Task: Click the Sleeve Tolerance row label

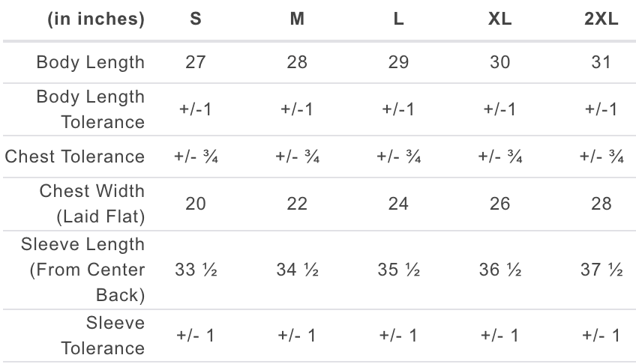Action: [x=103, y=336]
